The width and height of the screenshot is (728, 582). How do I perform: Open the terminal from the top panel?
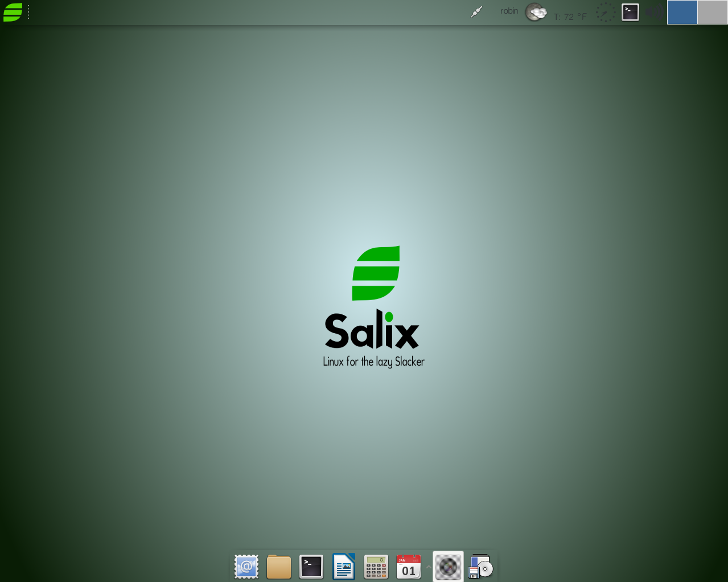630,12
